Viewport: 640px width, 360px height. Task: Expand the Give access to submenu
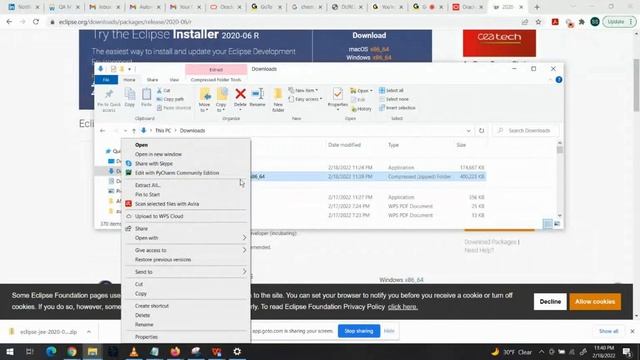tap(186, 250)
